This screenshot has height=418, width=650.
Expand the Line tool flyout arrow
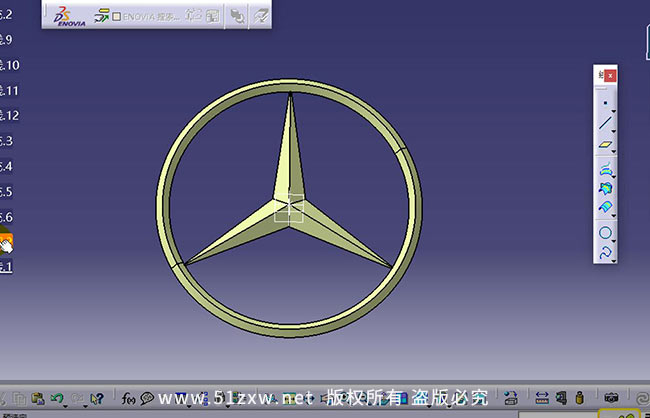pos(614,132)
